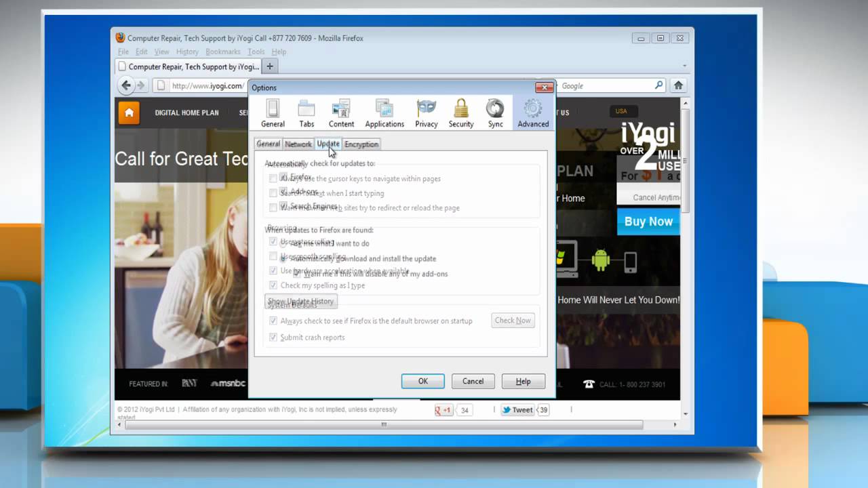The image size is (868, 488).
Task: Open the Security padlock icon panel
Action: point(461,113)
